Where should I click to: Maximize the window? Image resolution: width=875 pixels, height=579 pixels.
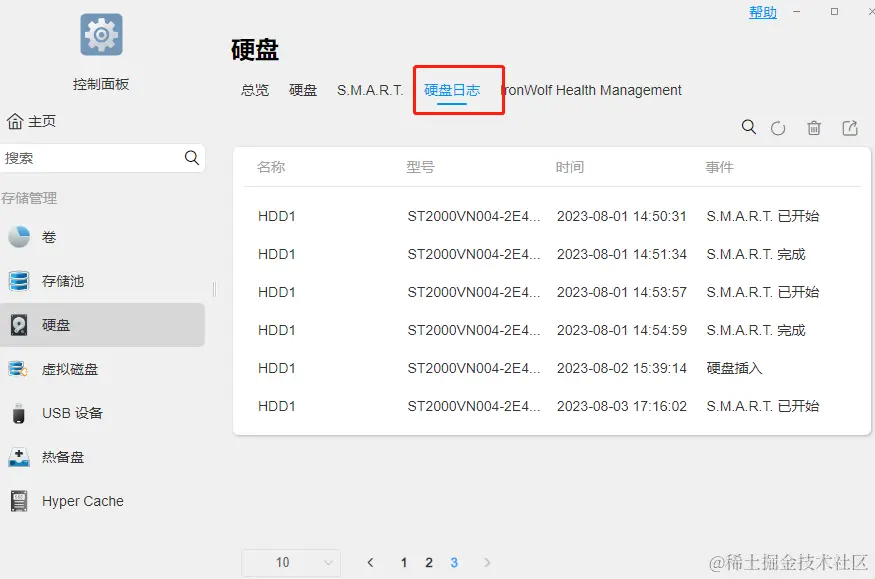pos(834,12)
